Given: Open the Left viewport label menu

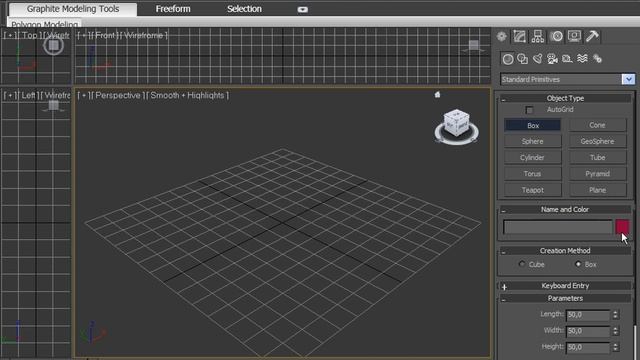Looking at the screenshot, I should coord(28,96).
